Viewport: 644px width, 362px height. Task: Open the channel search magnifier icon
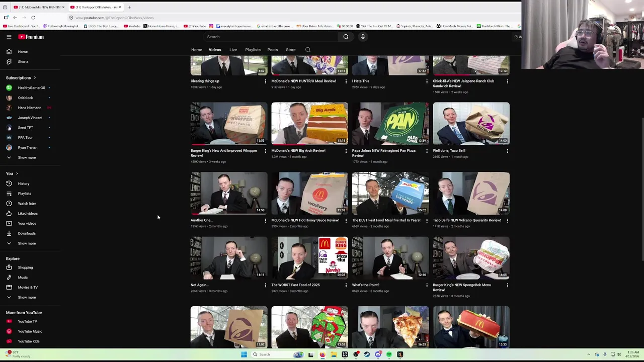click(308, 50)
